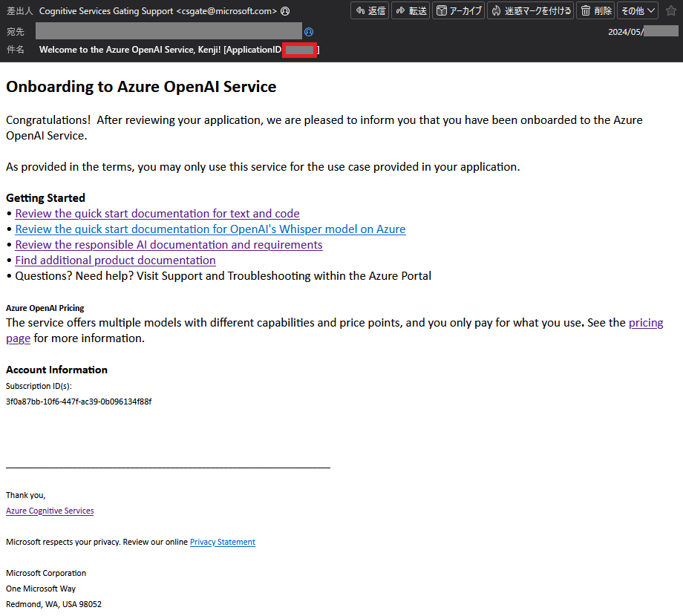Viewport: 683px width, 616px height.
Task: Click the Redmond, WA, USA 98052 address line
Action: click(x=53, y=604)
